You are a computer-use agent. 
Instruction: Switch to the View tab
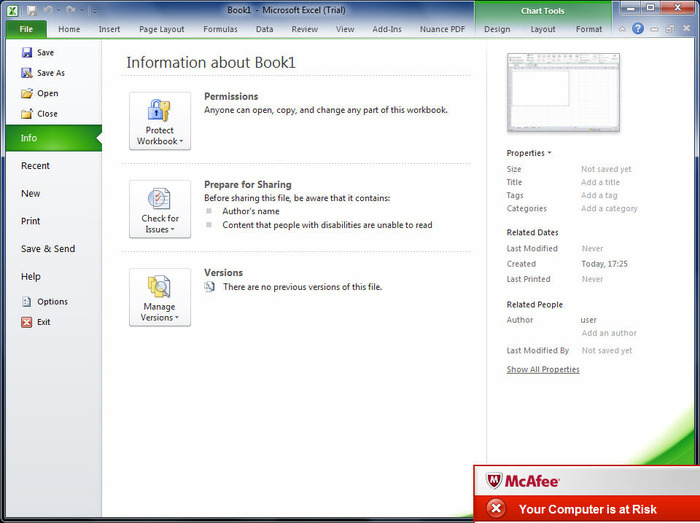345,29
